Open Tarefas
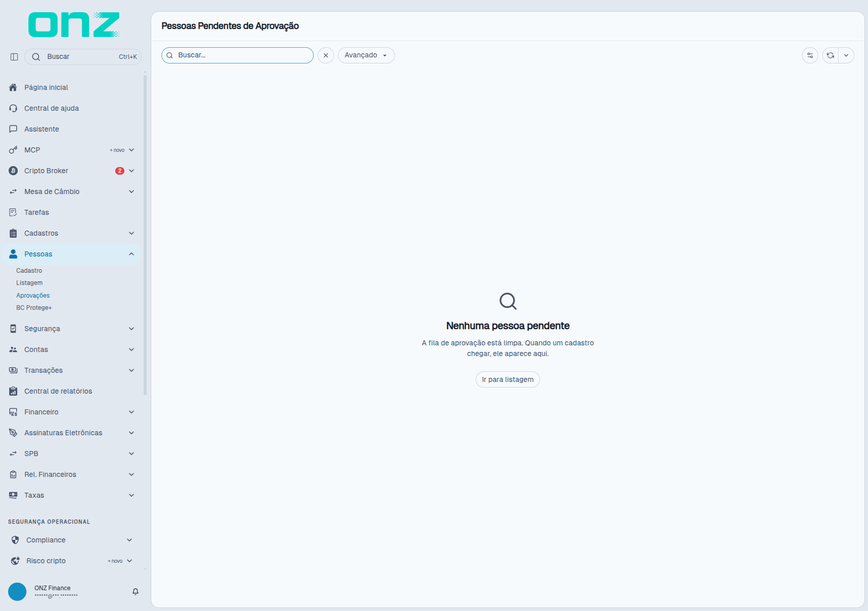868x611 pixels. pos(71,212)
